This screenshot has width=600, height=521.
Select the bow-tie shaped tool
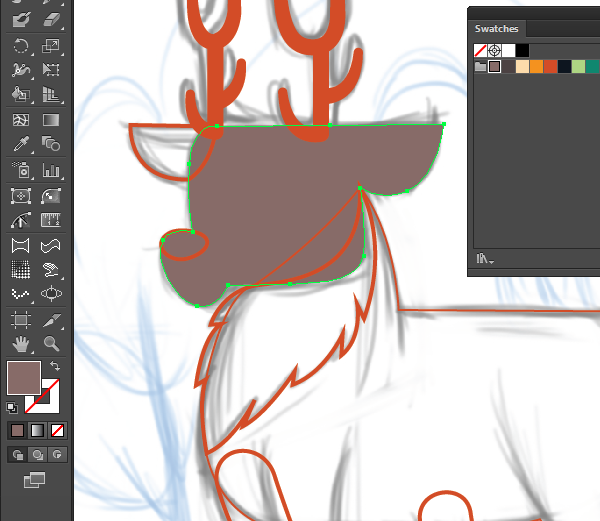(x=21, y=246)
